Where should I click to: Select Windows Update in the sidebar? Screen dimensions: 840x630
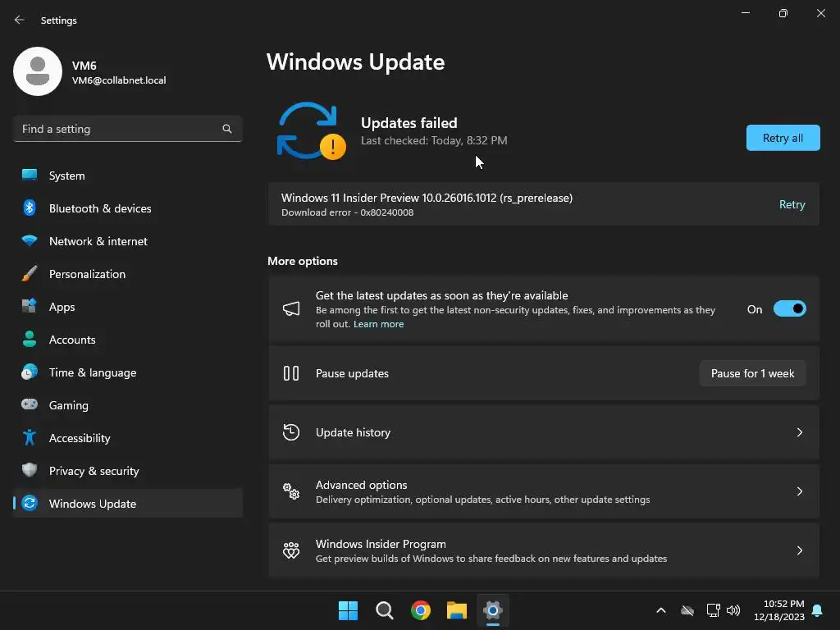click(127, 503)
